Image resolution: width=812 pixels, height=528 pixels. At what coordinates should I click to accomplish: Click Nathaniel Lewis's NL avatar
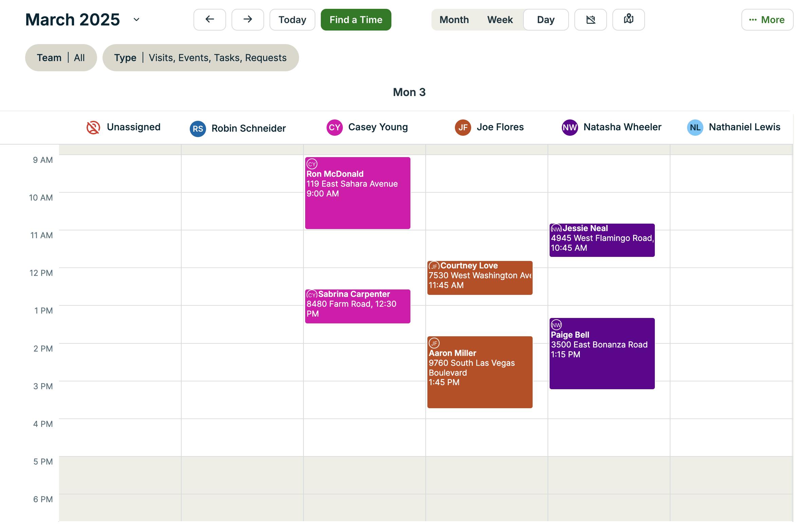pyautogui.click(x=695, y=128)
